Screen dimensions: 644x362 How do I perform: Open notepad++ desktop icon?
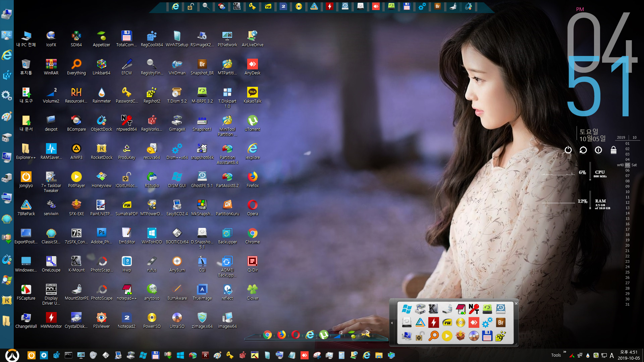126,292
